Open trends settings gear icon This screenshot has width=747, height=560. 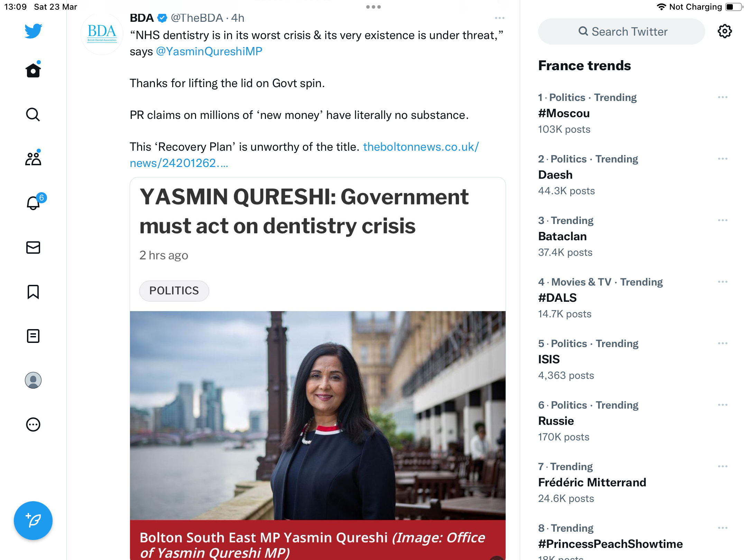click(725, 31)
